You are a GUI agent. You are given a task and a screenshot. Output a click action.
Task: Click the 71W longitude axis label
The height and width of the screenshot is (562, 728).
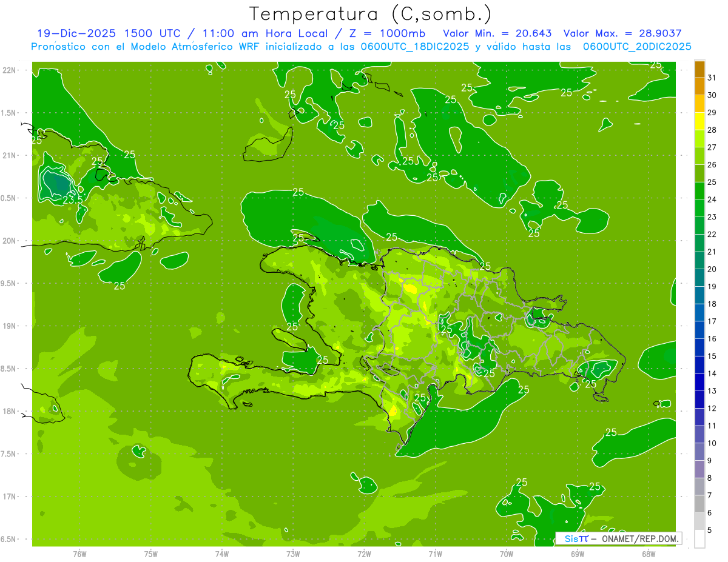[x=435, y=554]
